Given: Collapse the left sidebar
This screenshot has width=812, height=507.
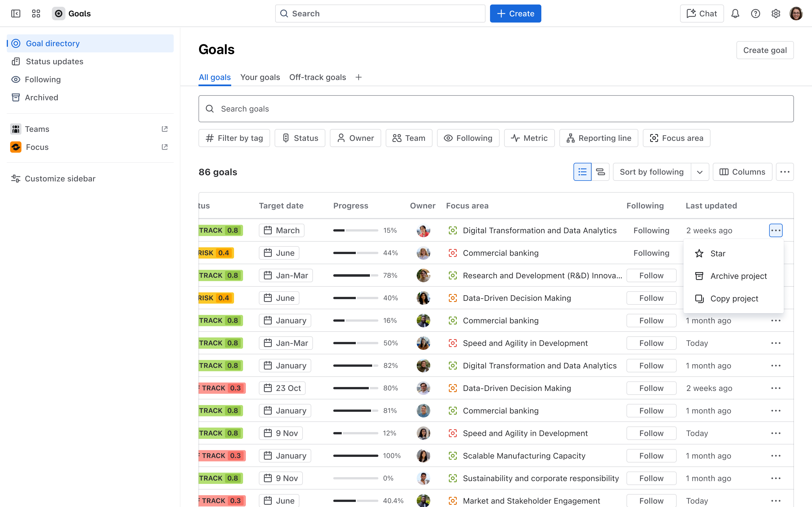Looking at the screenshot, I should tap(16, 14).
